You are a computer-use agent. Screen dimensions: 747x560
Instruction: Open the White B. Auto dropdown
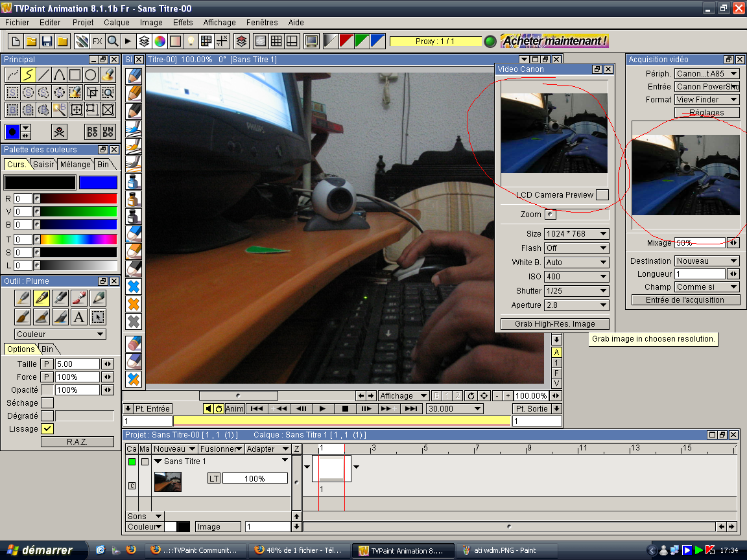[576, 262]
